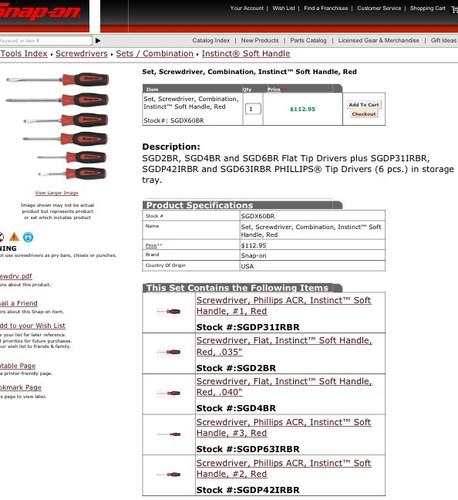Open Catalog Index
Image resolution: width=458 pixels, height=500 pixels.
coord(211,40)
